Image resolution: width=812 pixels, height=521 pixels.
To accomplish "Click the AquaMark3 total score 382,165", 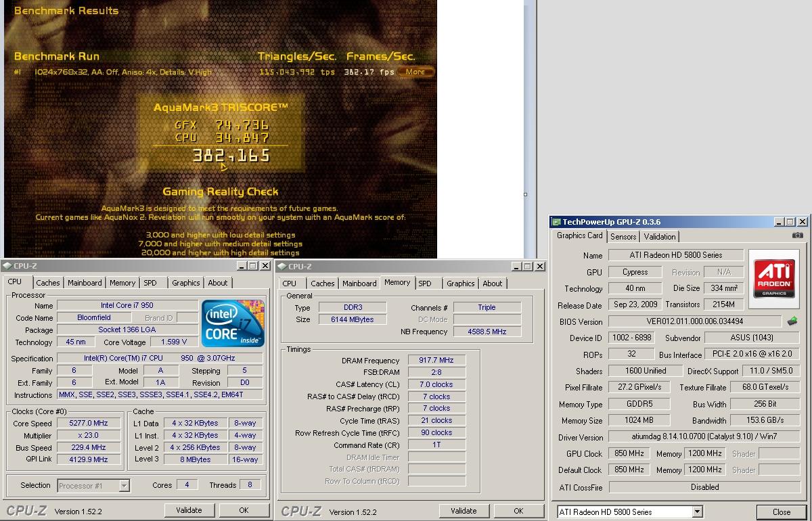I will (231, 156).
